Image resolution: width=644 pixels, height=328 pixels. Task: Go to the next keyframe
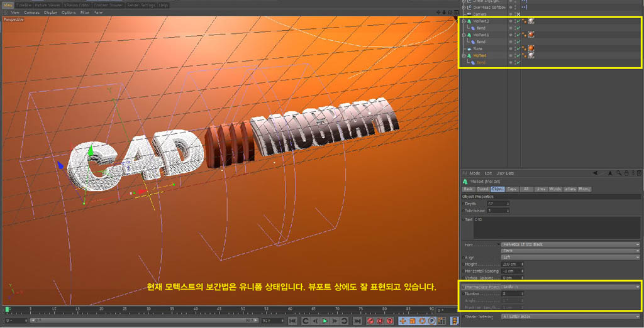click(344, 321)
